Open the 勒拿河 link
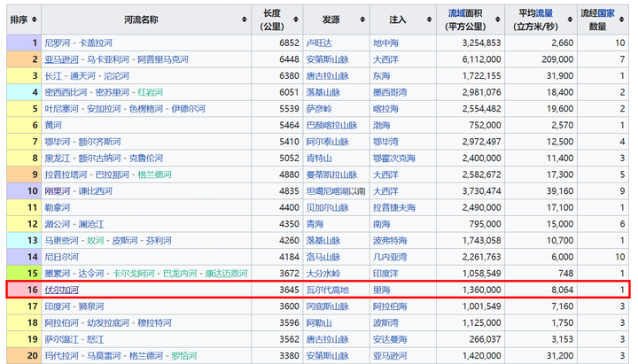This screenshot has height=364, width=638. (58, 207)
